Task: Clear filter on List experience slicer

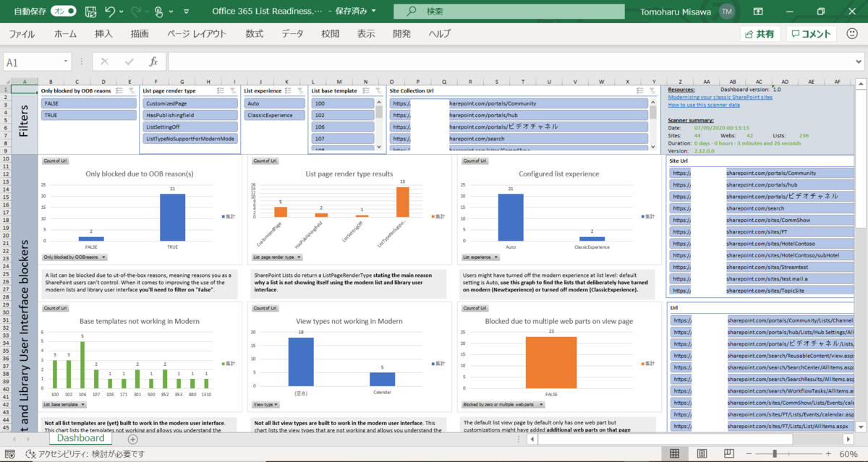Action: pos(299,91)
